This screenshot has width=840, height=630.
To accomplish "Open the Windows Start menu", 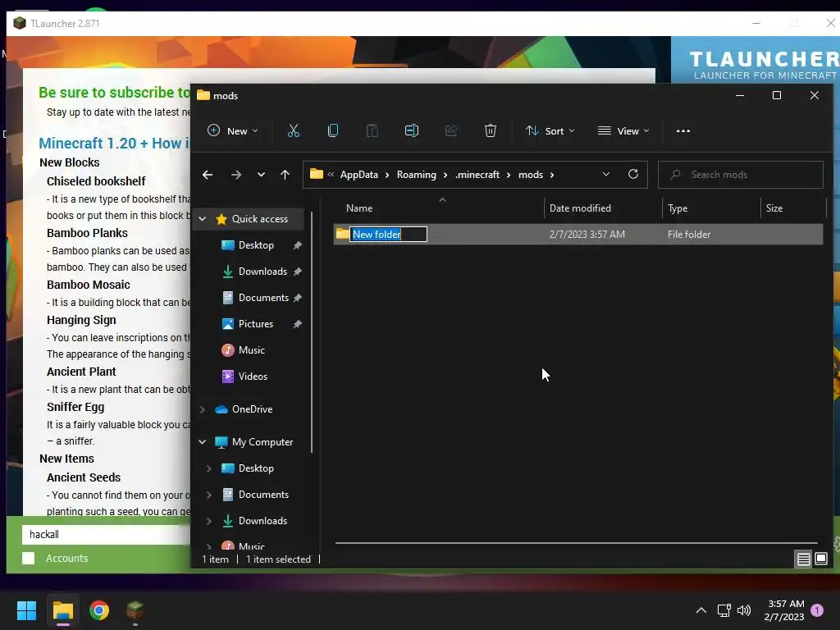I will coord(26,610).
